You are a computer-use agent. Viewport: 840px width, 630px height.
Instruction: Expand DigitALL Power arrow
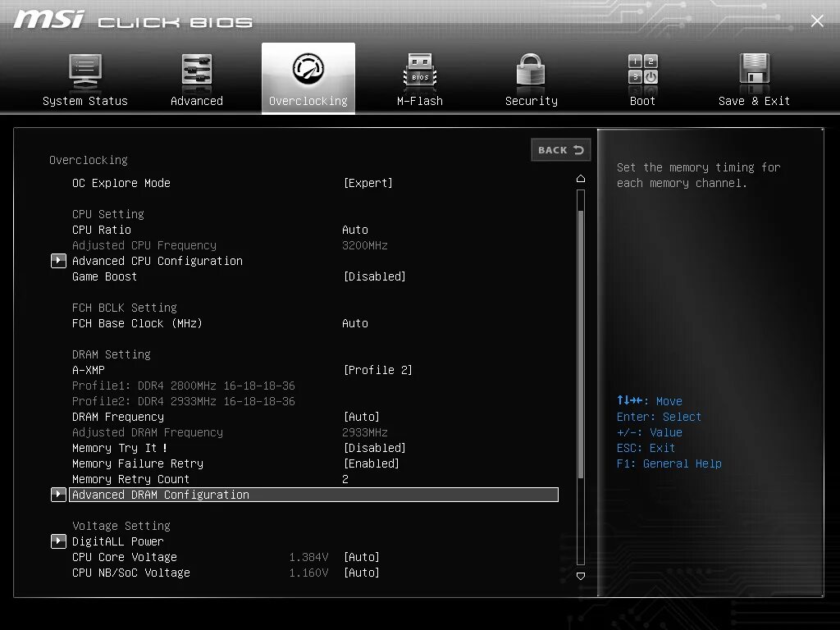coord(58,541)
